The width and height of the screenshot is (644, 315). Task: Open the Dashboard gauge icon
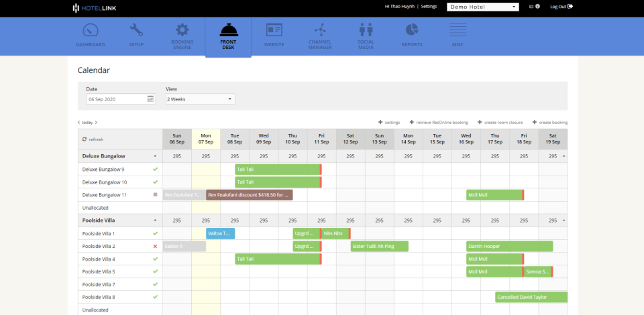[x=91, y=30]
